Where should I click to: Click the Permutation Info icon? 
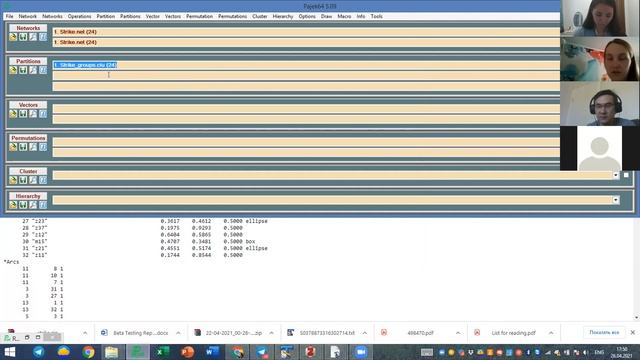click(43, 147)
